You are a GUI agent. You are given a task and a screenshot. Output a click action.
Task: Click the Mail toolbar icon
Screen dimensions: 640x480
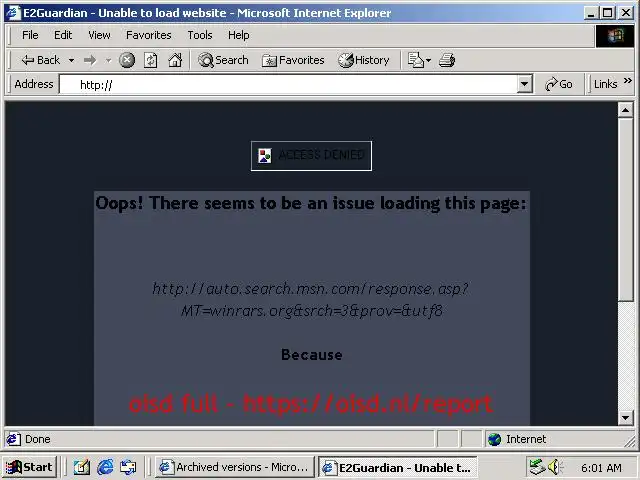point(416,60)
